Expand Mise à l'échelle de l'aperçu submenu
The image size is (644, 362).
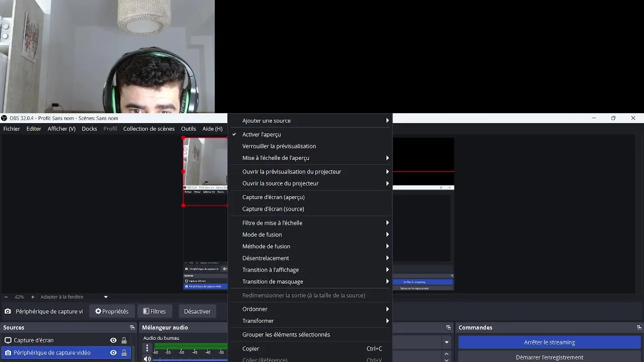click(310, 158)
